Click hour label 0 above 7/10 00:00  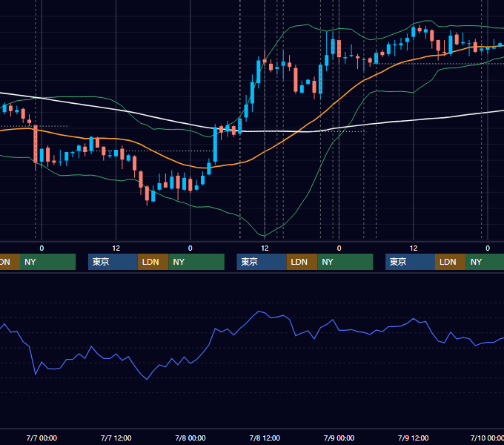487,248
